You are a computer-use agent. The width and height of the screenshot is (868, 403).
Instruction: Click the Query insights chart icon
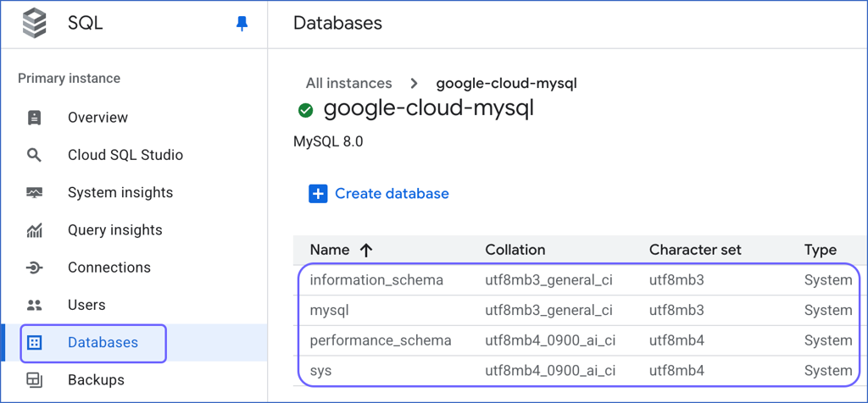pyautogui.click(x=34, y=230)
